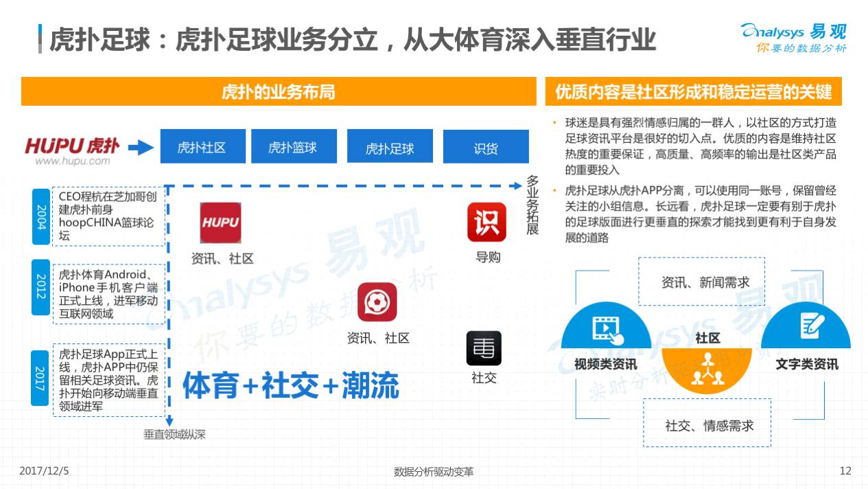Screen dimensions: 868x489
Task: Click the slide title 虎扑足球业务分立
Action: (352, 40)
